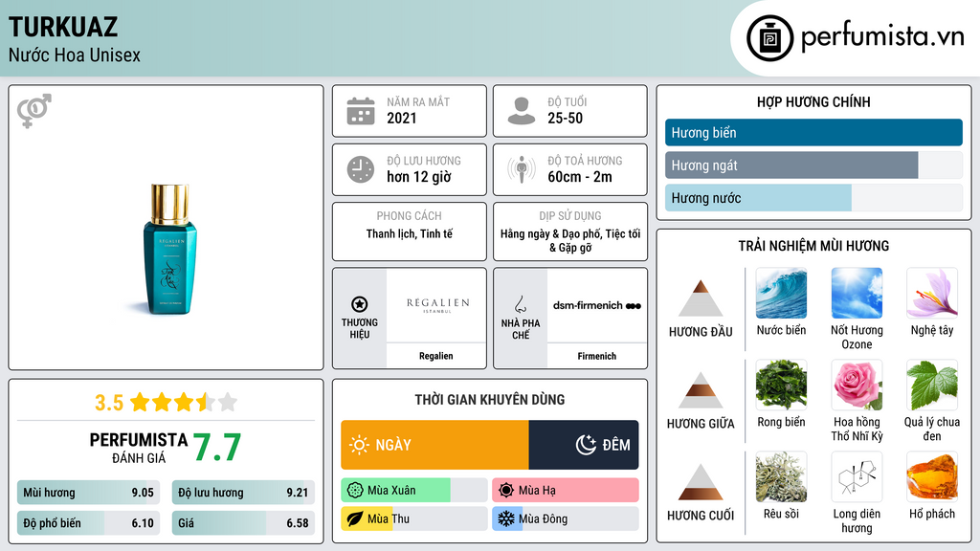980x551 pixels.
Task: Select the Nghệ tây saffron note image
Action: tap(932, 294)
